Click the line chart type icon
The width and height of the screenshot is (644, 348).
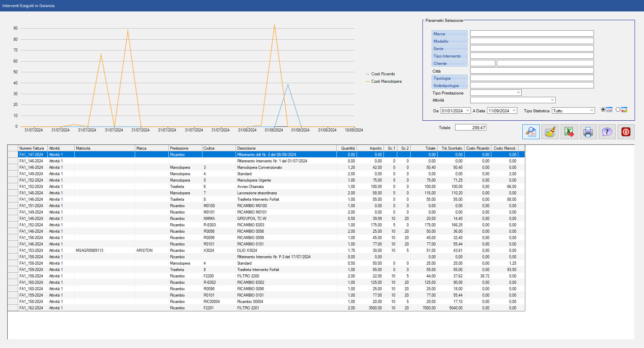pyautogui.click(x=609, y=110)
